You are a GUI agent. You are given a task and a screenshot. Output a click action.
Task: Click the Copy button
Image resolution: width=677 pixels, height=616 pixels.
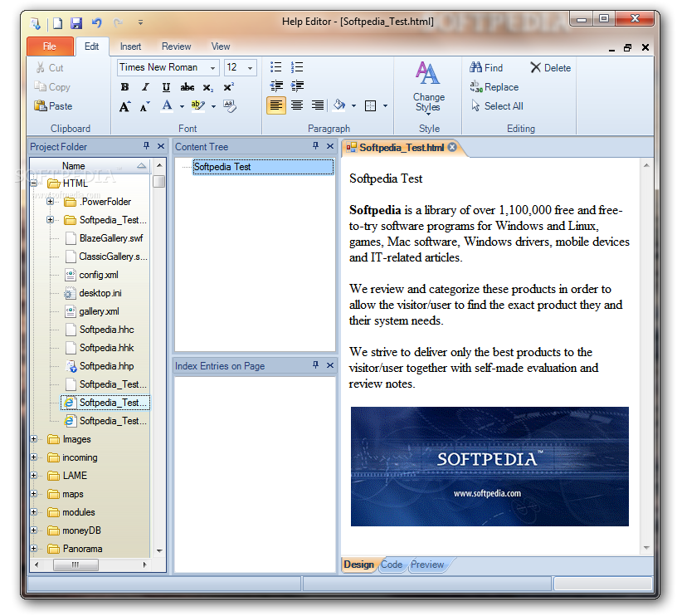pyautogui.click(x=52, y=87)
